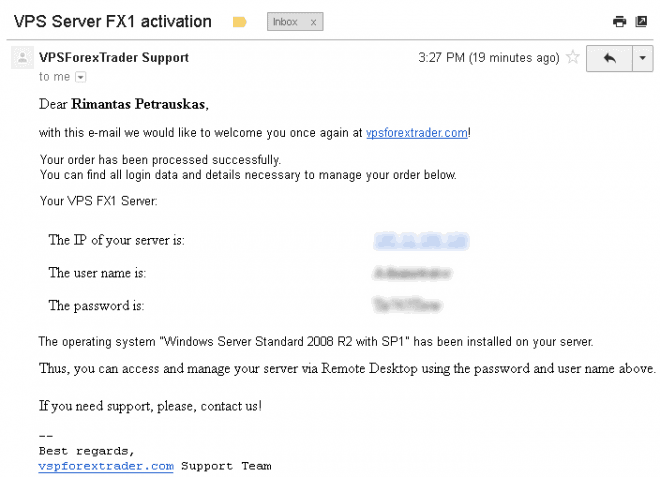Viewport: 660px width, 477px height.
Task: Click recipient name Rimantas Petrauskas
Action: 138,104
